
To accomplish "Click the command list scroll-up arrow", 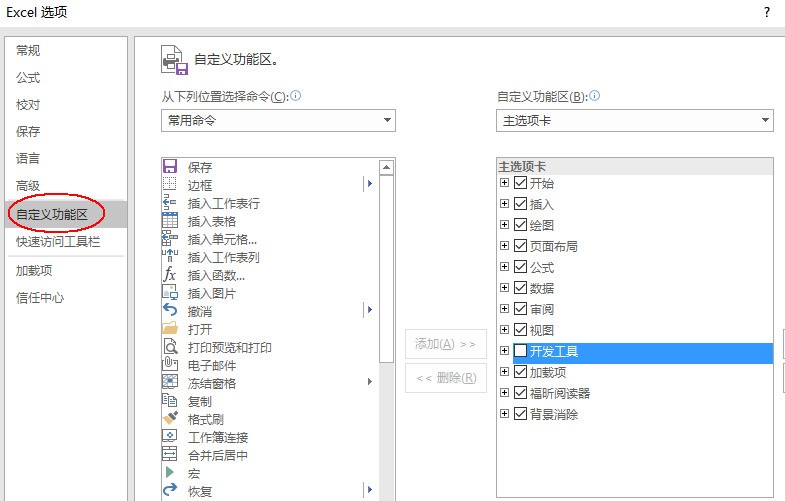I will click(x=386, y=167).
